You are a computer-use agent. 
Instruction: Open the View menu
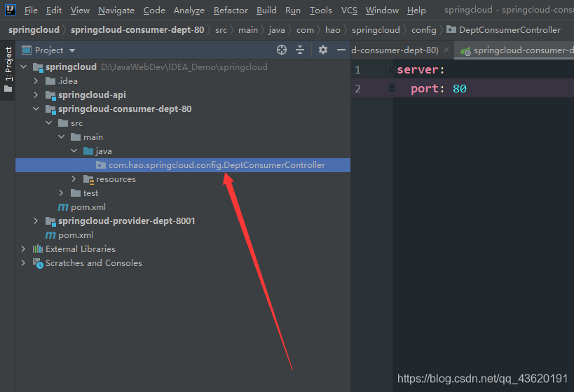[x=80, y=10]
